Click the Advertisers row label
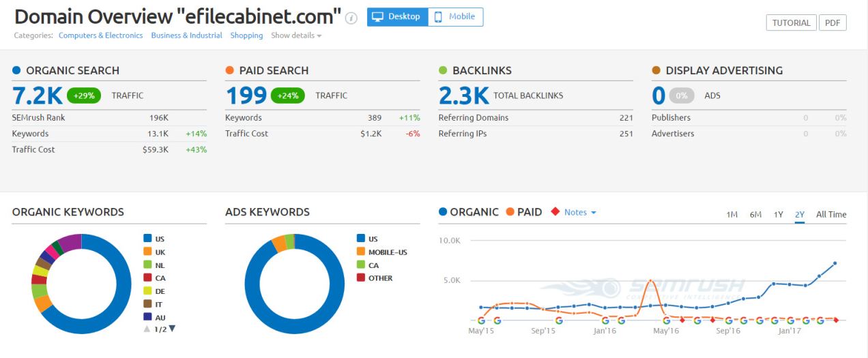Screen dimensions: 868x358 (673, 134)
